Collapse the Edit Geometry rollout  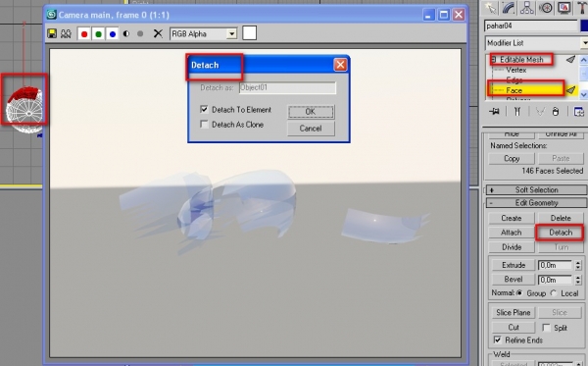[536, 203]
